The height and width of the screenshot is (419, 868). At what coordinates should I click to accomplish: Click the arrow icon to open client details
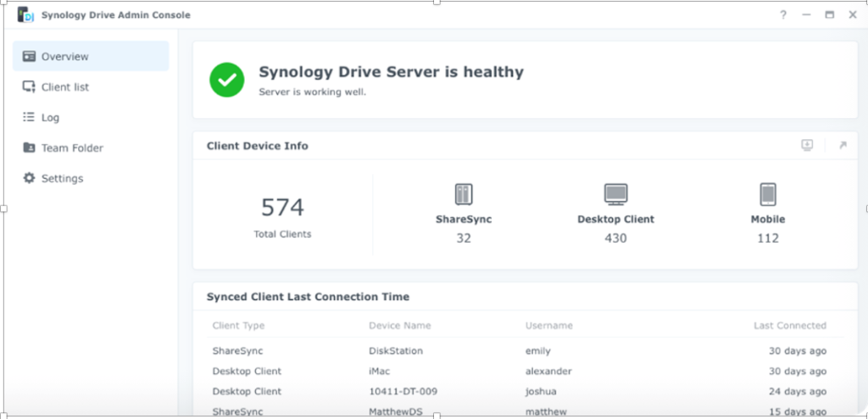click(x=843, y=145)
